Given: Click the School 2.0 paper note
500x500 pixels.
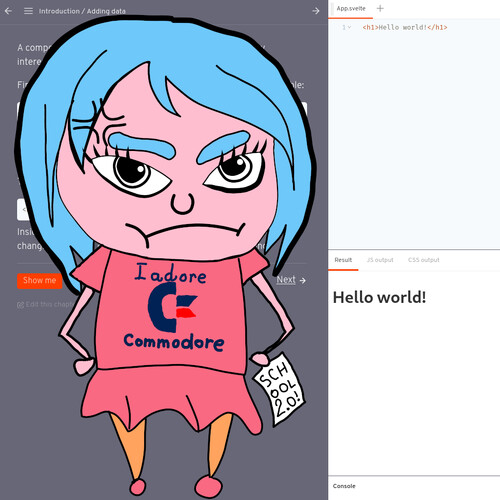Looking at the screenshot, I should [x=279, y=389].
